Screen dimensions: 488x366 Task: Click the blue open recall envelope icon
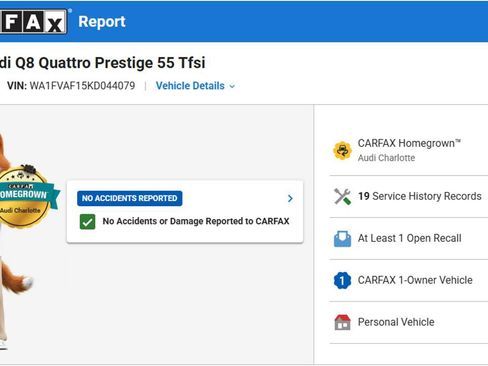tap(342, 239)
